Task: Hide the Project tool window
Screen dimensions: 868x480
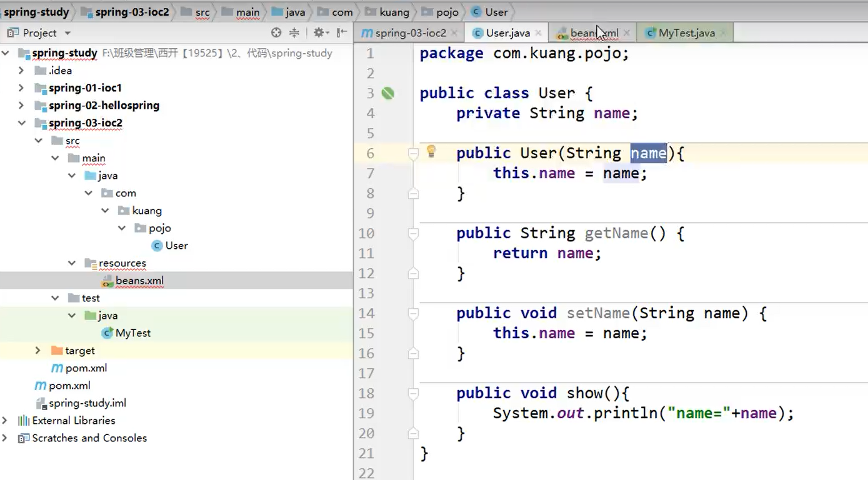Action: [x=341, y=32]
